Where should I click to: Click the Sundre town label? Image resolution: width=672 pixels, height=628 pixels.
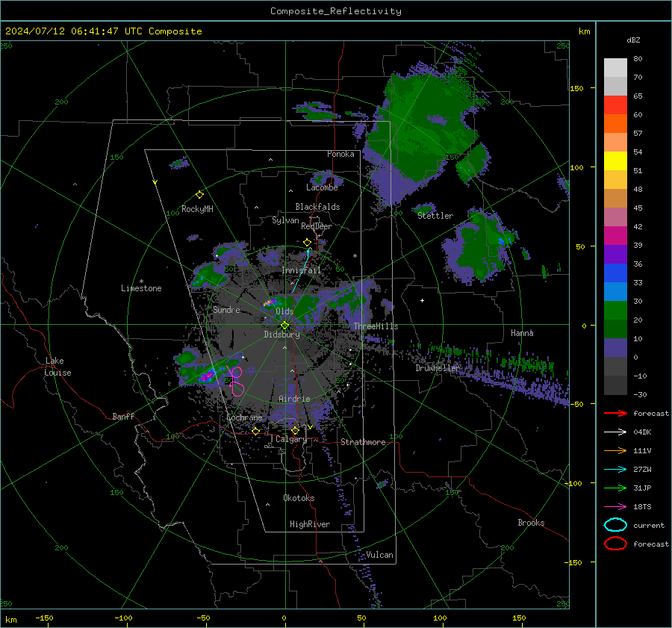(226, 309)
